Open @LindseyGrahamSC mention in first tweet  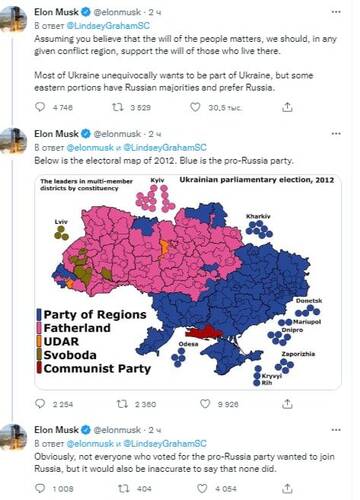click(x=108, y=26)
